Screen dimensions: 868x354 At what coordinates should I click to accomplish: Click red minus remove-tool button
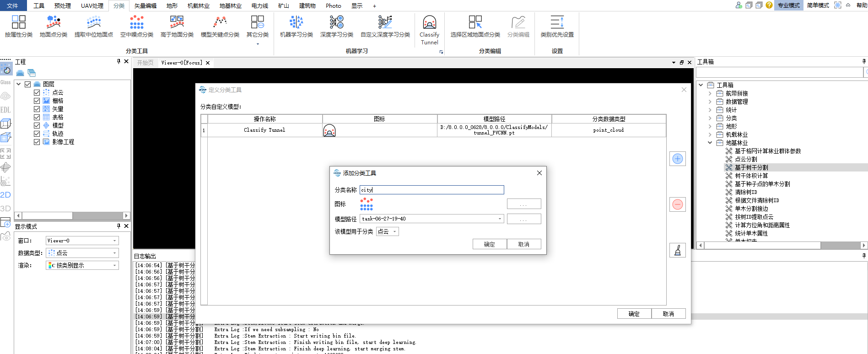(x=678, y=204)
